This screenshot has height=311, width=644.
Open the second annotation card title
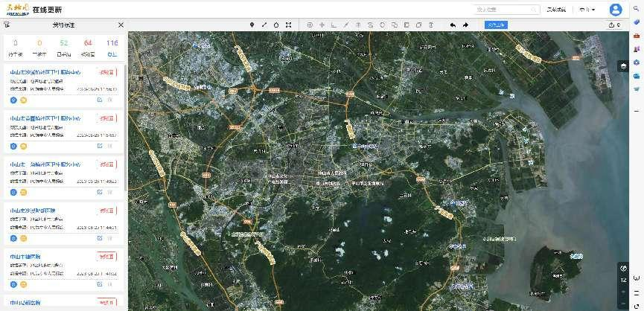45,118
